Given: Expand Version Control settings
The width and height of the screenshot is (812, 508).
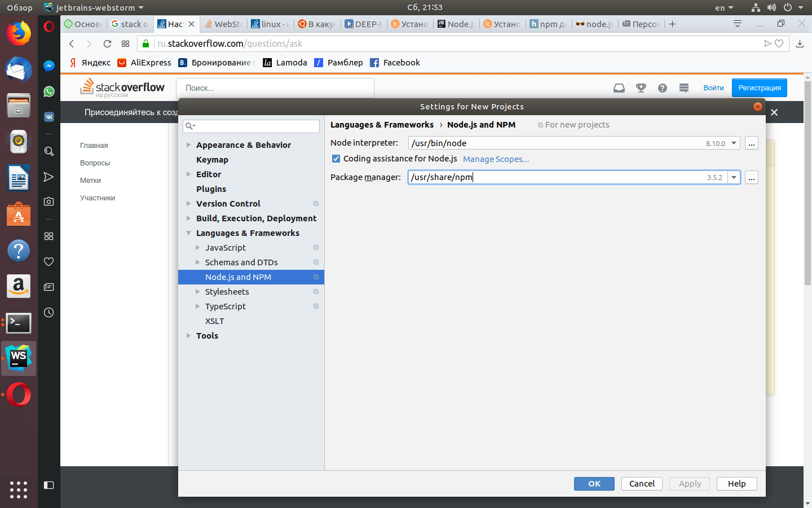Looking at the screenshot, I should (188, 204).
